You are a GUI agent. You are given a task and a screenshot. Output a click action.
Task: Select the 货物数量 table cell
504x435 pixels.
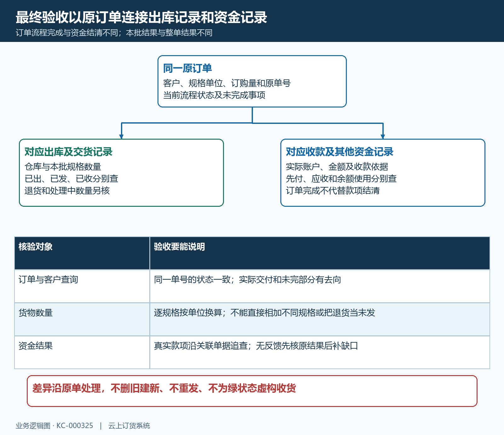click(x=82, y=319)
